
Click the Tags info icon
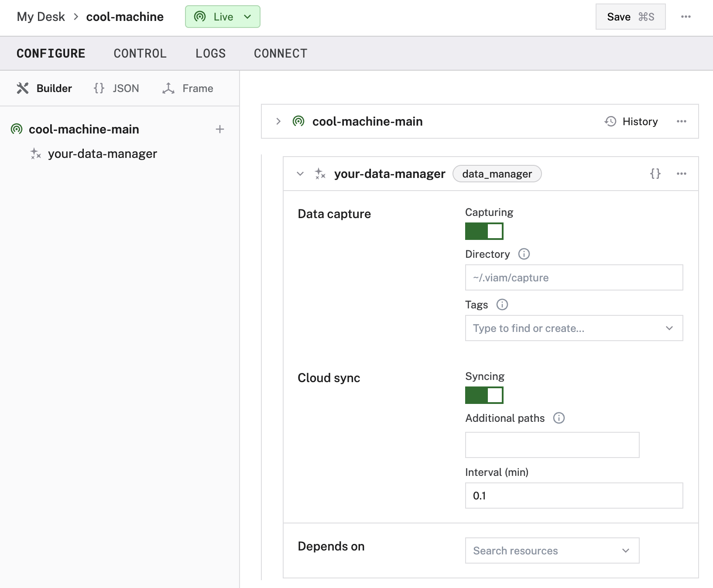[502, 304]
